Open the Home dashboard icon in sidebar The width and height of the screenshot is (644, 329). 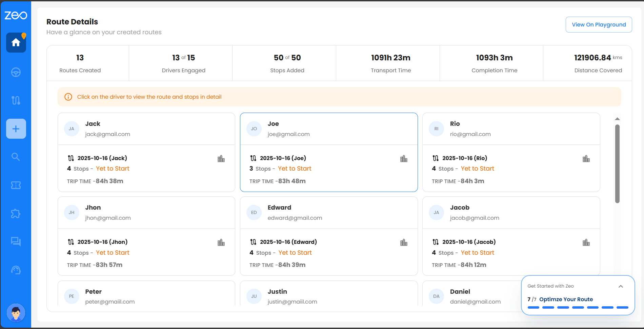[x=16, y=43]
